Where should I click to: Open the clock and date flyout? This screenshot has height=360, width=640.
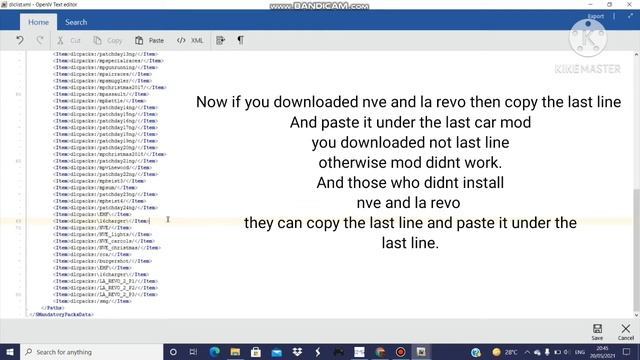coord(602,352)
